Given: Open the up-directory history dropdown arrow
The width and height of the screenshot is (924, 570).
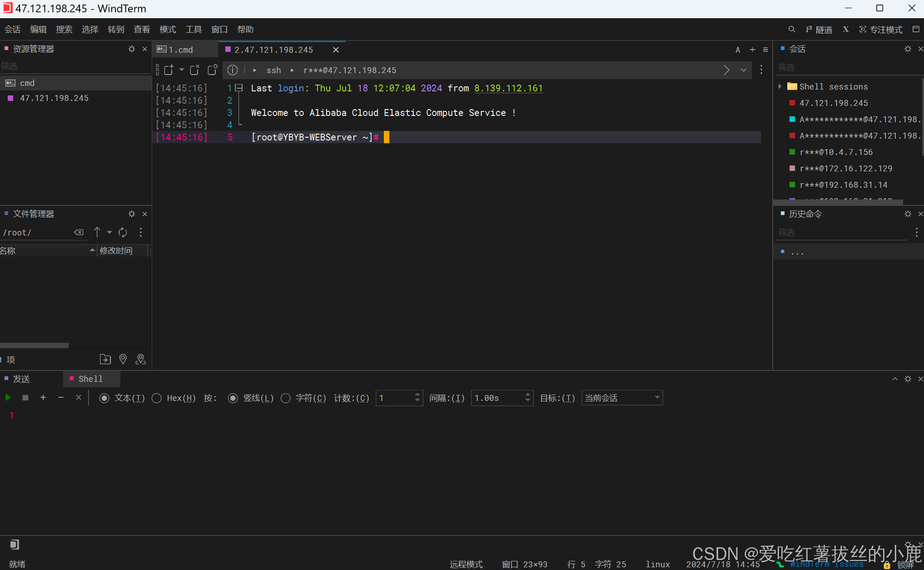Looking at the screenshot, I should pyautogui.click(x=109, y=232).
